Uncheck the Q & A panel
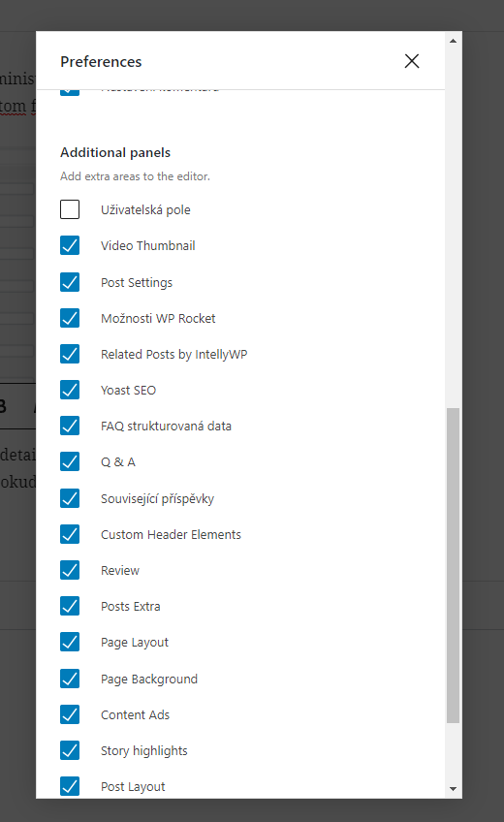 pyautogui.click(x=70, y=461)
